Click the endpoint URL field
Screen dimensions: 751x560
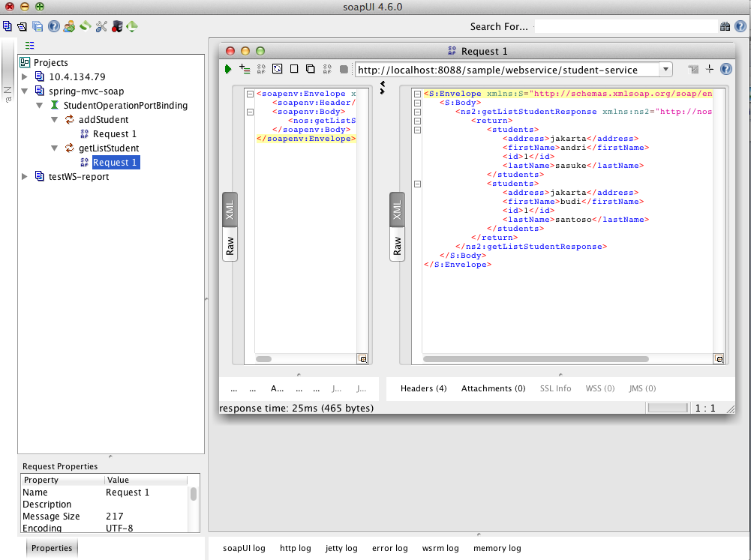(506, 70)
